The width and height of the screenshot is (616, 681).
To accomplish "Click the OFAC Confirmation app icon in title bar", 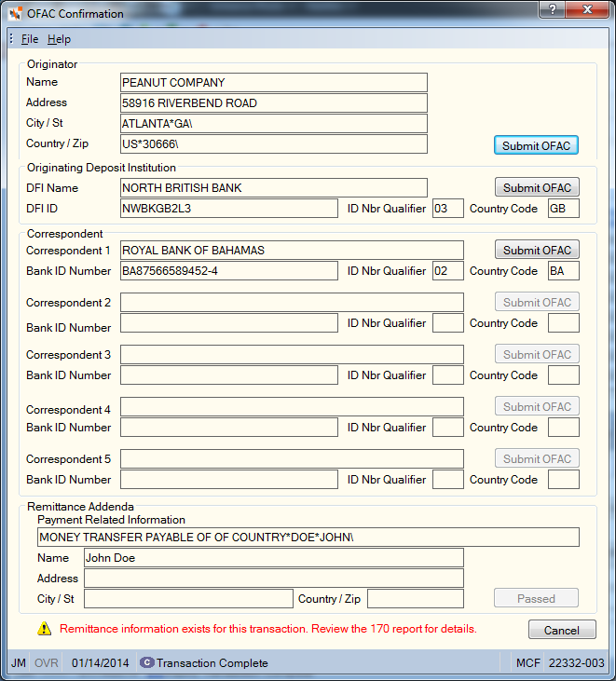I will pyautogui.click(x=15, y=14).
